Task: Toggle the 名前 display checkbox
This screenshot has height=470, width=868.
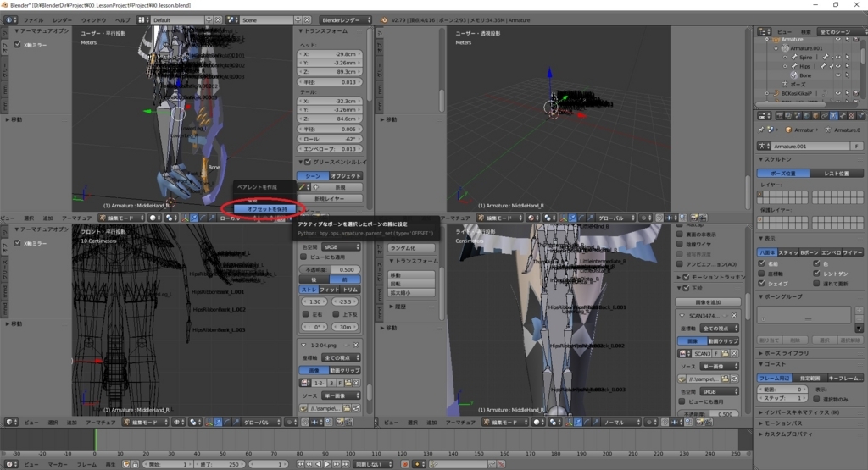Action: [762, 263]
